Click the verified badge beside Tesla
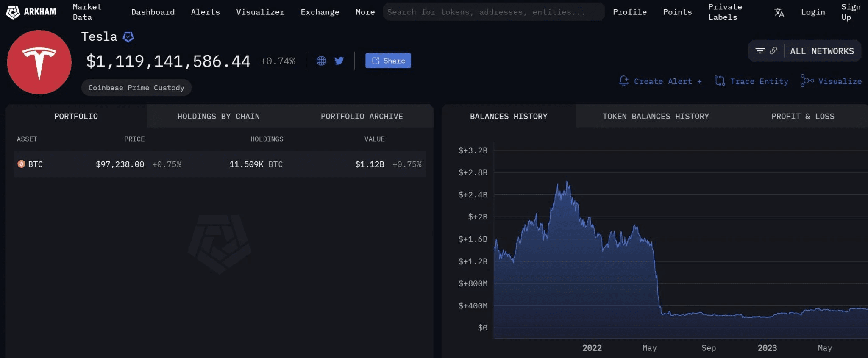Image resolution: width=868 pixels, height=358 pixels. pyautogui.click(x=128, y=37)
